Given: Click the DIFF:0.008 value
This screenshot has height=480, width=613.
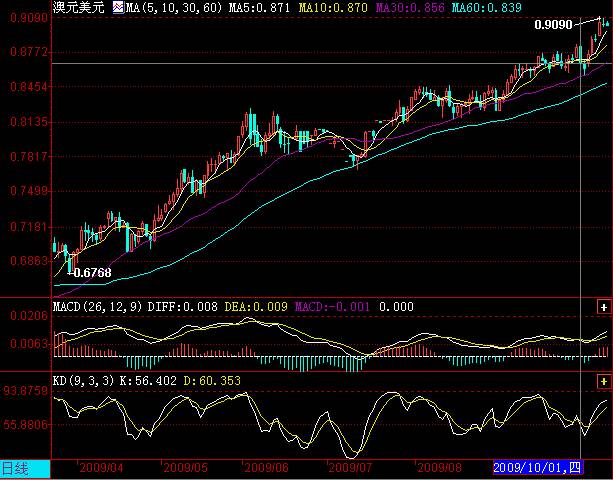Looking at the screenshot, I should 183,306.
